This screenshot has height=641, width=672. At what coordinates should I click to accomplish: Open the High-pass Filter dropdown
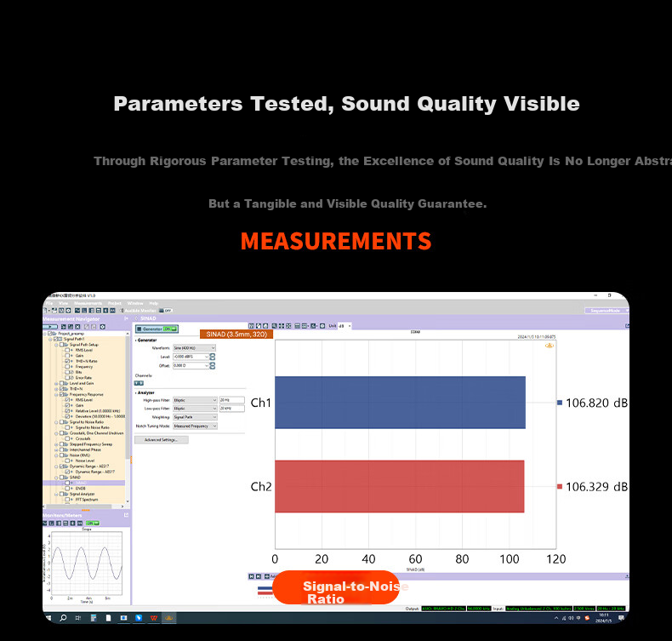click(x=195, y=400)
